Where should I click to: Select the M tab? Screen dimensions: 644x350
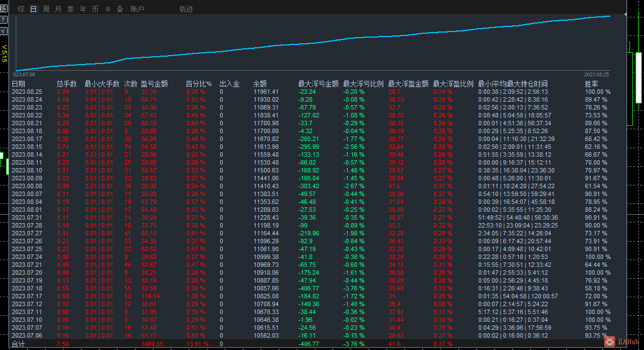click(x=107, y=9)
